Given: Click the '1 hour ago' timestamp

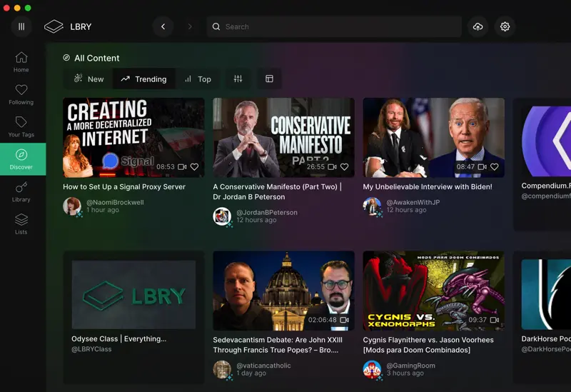Looking at the screenshot, I should click(103, 210).
